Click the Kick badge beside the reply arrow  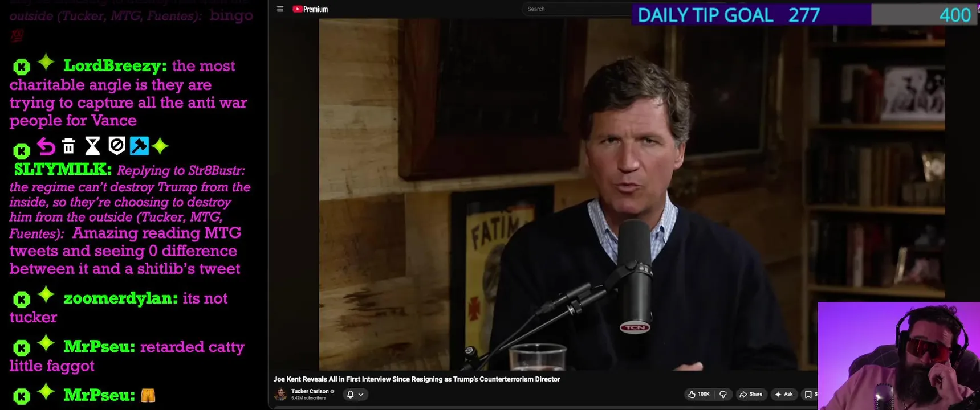coord(22,151)
